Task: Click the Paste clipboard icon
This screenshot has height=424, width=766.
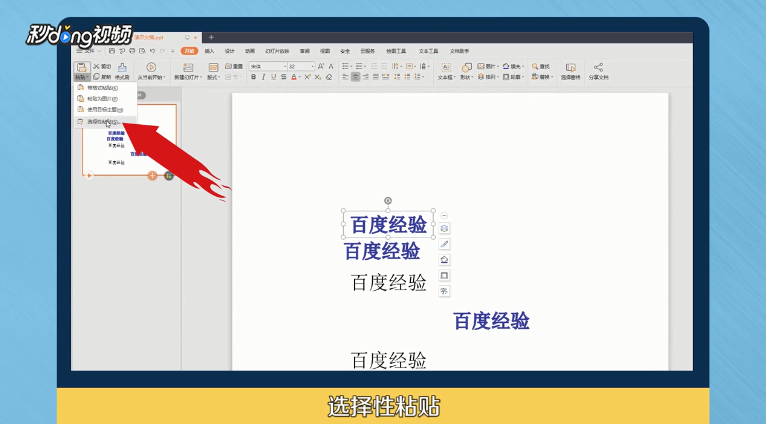Action: click(82, 67)
